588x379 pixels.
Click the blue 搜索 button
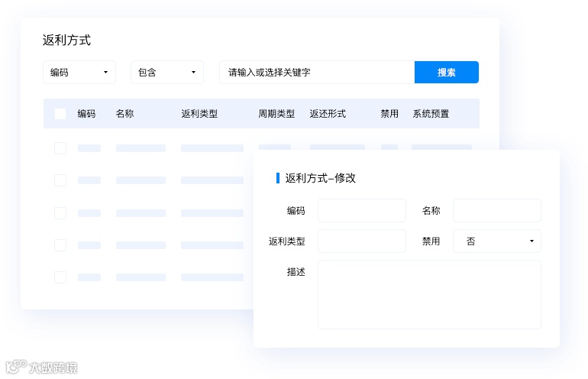pyautogui.click(x=446, y=72)
